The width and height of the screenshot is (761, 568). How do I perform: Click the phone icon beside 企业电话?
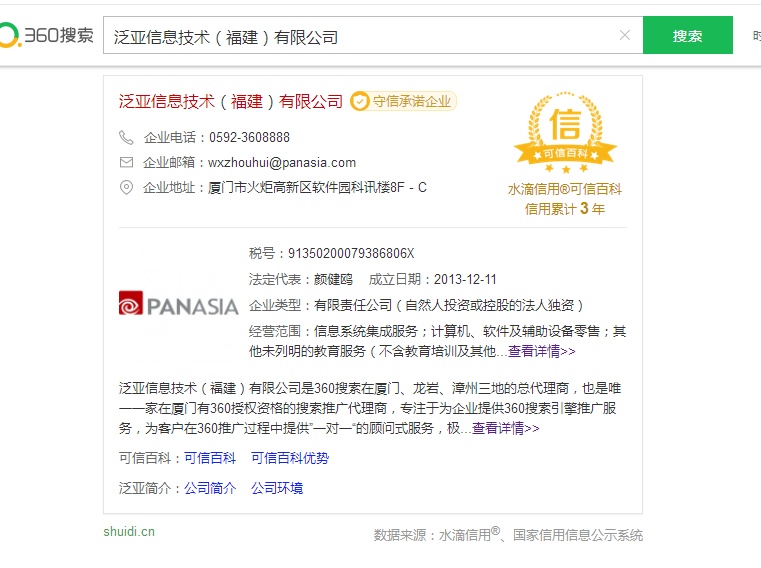126,137
